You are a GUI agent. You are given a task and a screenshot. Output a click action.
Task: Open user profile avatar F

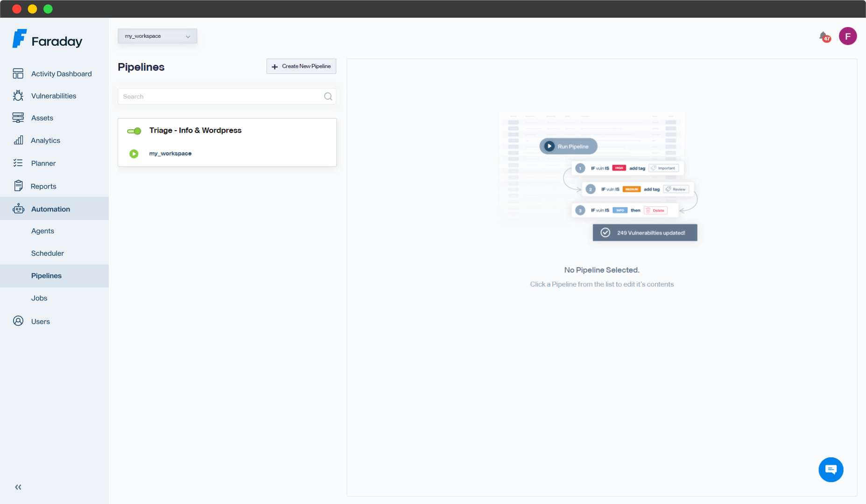847,36
